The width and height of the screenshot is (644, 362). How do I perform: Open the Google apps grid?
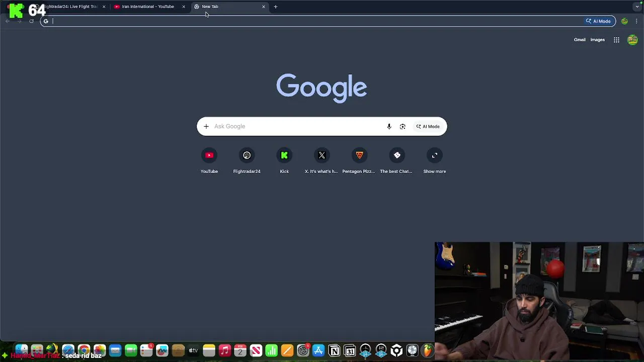pos(616,40)
